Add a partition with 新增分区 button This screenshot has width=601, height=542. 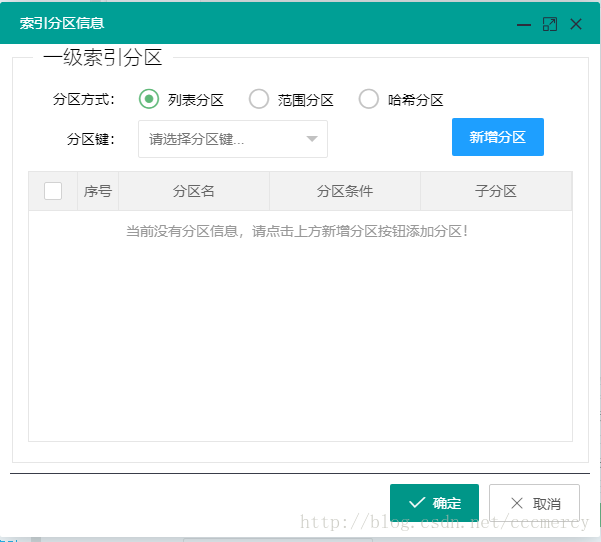pos(498,137)
